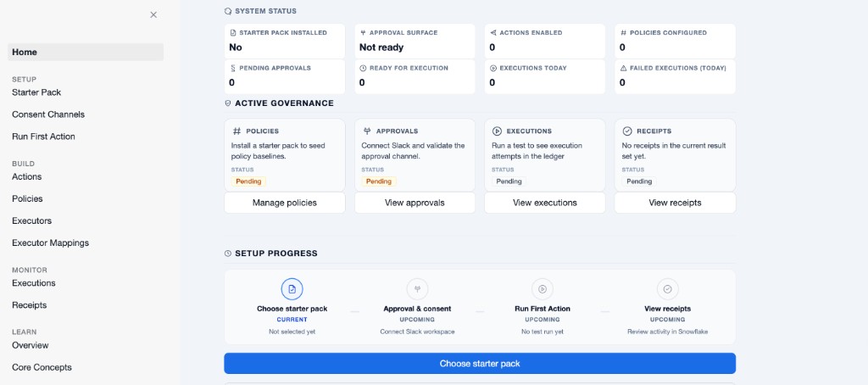Click the View executions button
868x385 pixels.
tap(545, 203)
